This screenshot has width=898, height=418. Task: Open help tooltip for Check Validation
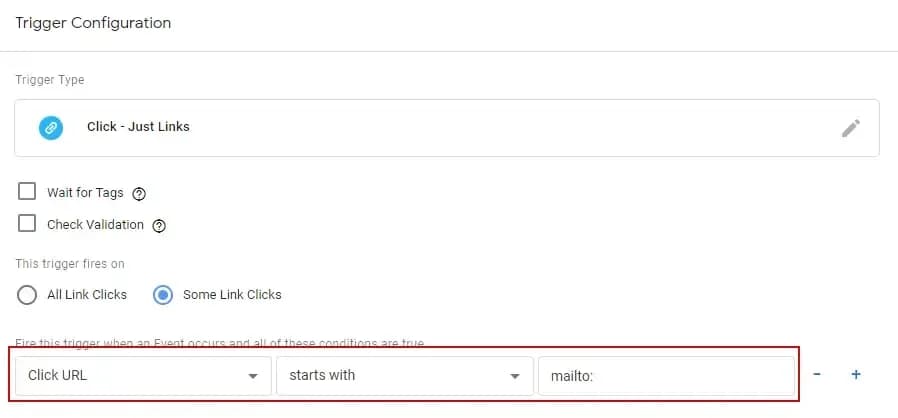159,226
